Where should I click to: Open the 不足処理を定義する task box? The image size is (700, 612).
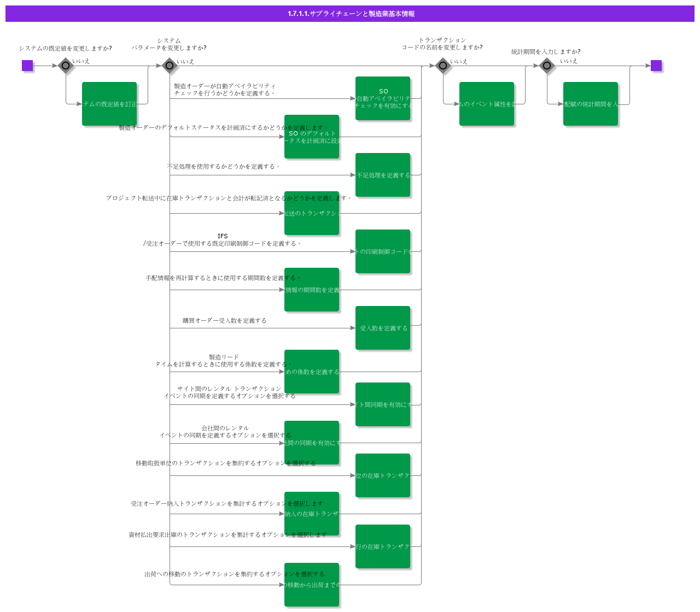(x=383, y=175)
